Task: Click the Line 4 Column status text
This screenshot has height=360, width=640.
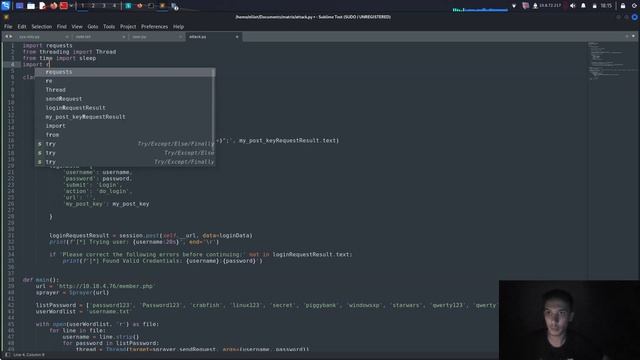Action: 29,355
